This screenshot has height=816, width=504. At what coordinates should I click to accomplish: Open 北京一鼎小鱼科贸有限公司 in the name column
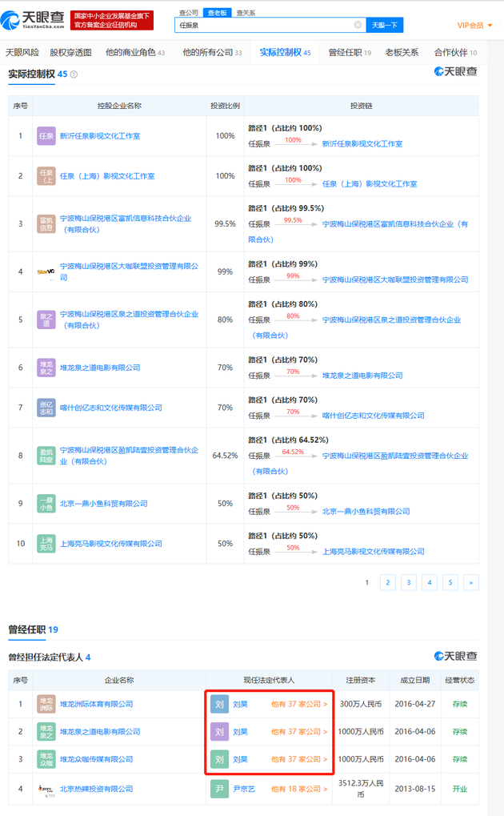coord(103,503)
